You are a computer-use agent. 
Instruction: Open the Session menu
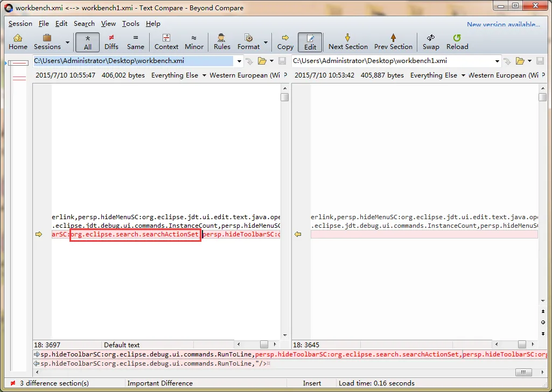coord(20,24)
